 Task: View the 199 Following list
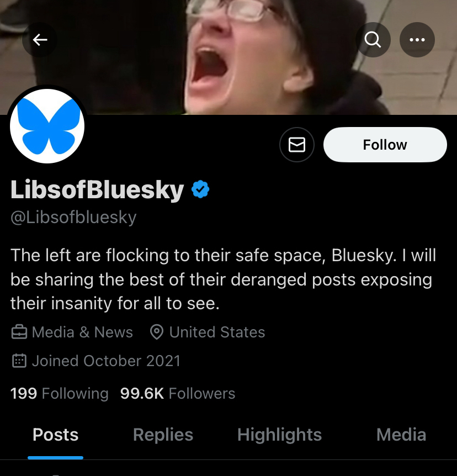tap(60, 393)
